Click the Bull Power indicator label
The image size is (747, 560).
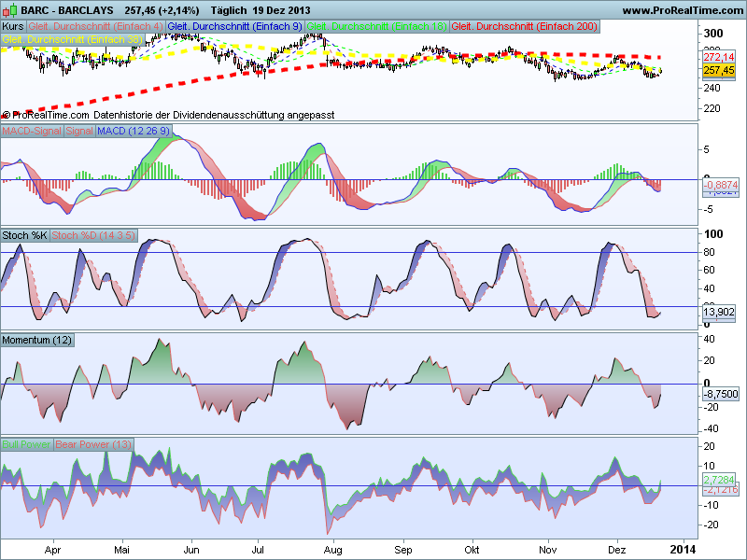(27, 444)
